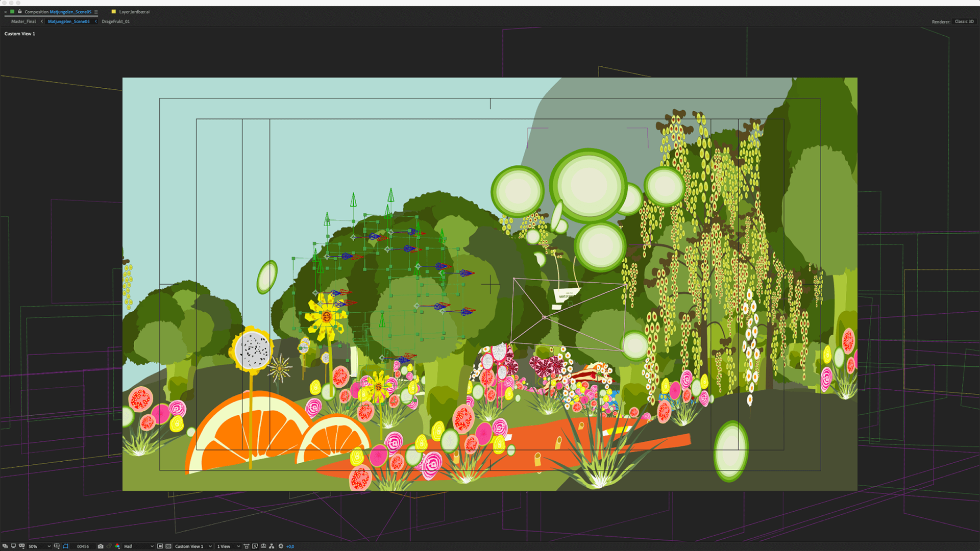Open the 1 View layout dropdown
Screen dimensions: 980x551
click(x=228, y=546)
